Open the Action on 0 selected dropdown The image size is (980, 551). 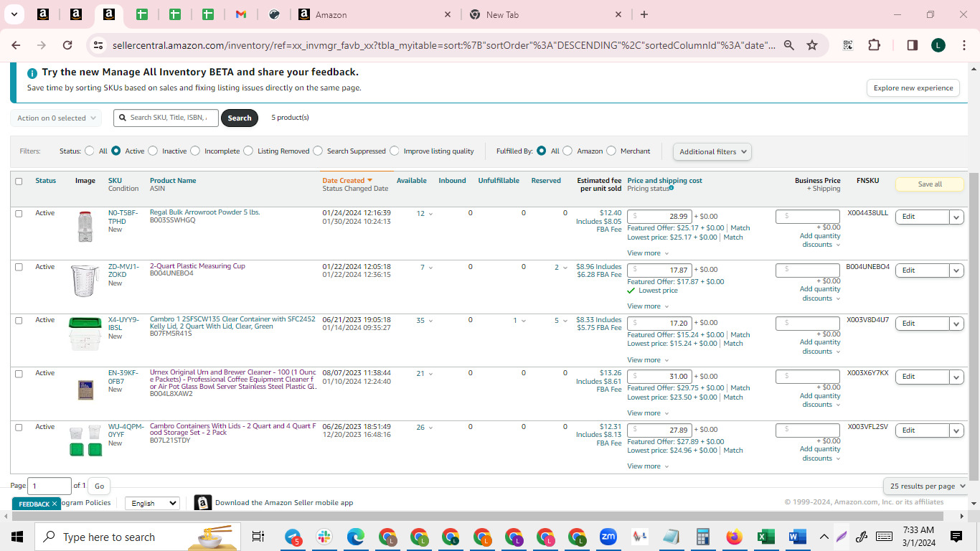pyautogui.click(x=56, y=118)
